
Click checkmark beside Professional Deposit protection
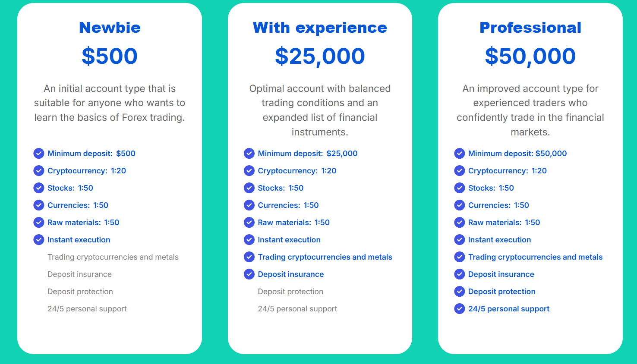coord(460,292)
